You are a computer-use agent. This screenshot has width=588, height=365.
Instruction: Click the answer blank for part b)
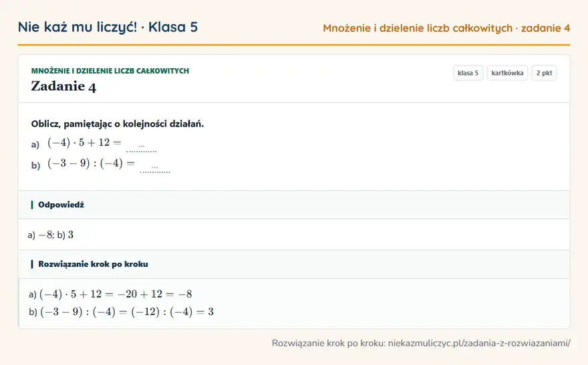coord(155,167)
